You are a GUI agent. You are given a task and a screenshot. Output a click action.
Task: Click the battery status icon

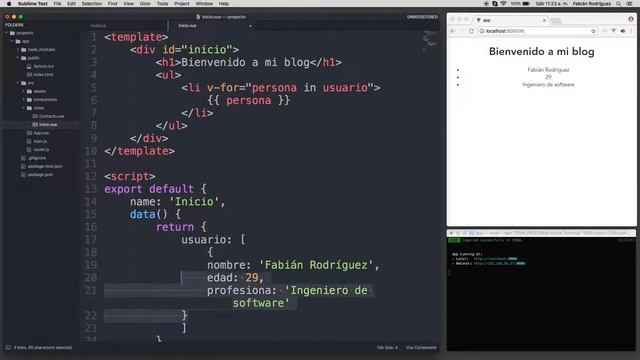coord(526,4)
